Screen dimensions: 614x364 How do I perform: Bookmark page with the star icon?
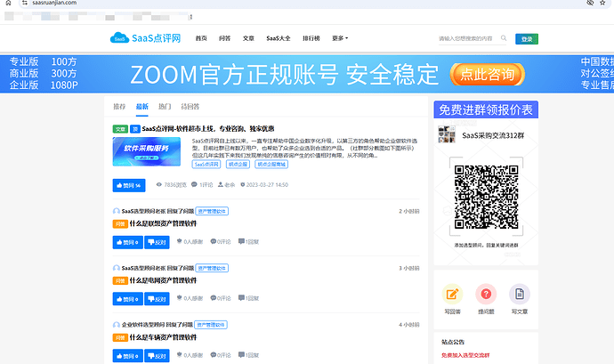(602, 3)
